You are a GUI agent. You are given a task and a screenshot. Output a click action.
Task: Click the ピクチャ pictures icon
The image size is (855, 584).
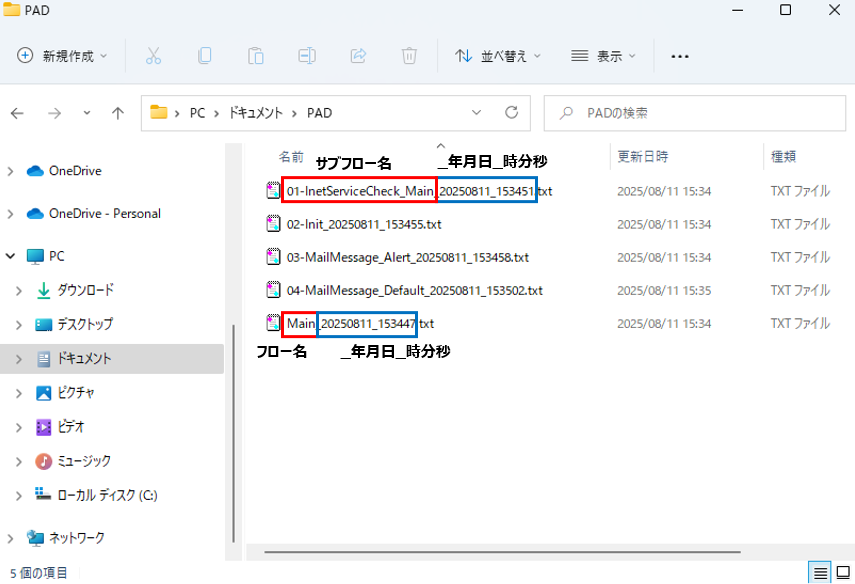[44, 393]
